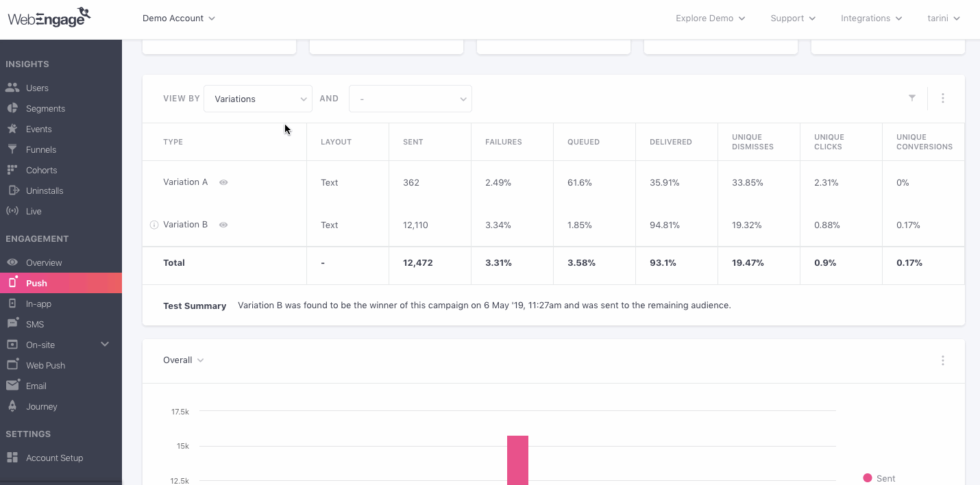Open Account Setup settings
Image resolution: width=980 pixels, height=485 pixels.
[54, 458]
